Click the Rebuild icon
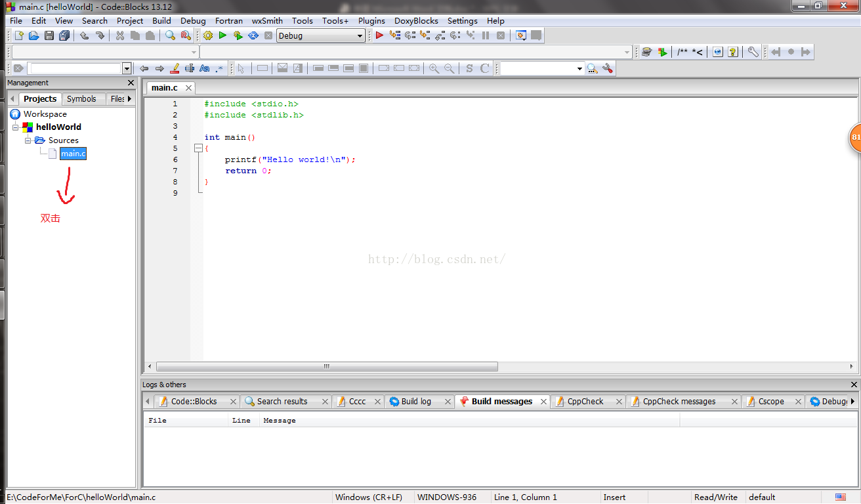This screenshot has height=504, width=861. (253, 35)
